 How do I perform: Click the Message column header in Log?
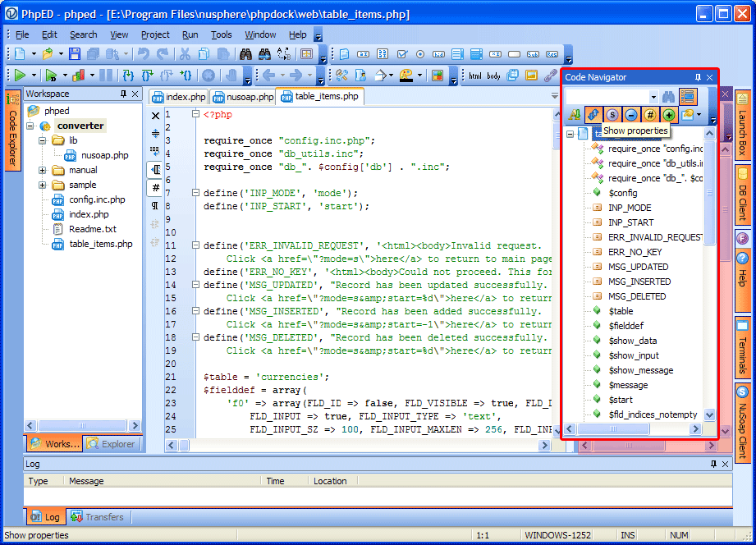click(x=162, y=481)
